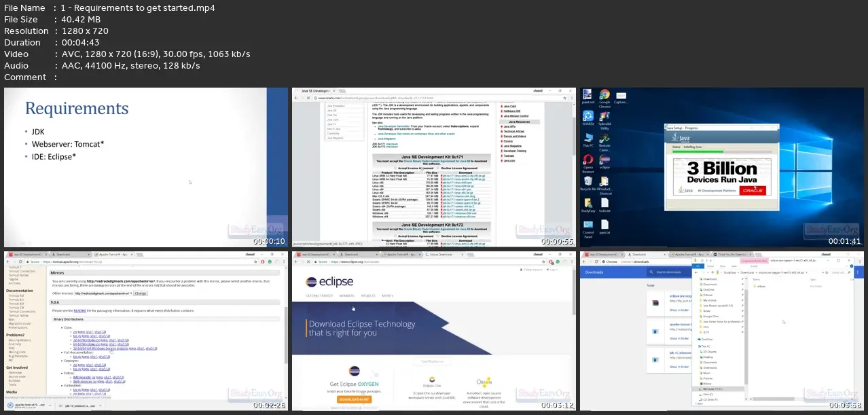Viewport: 868px width, 415px height.
Task: Click 32-bit/64-bit Windows Service Installer link
Action: (x=101, y=348)
